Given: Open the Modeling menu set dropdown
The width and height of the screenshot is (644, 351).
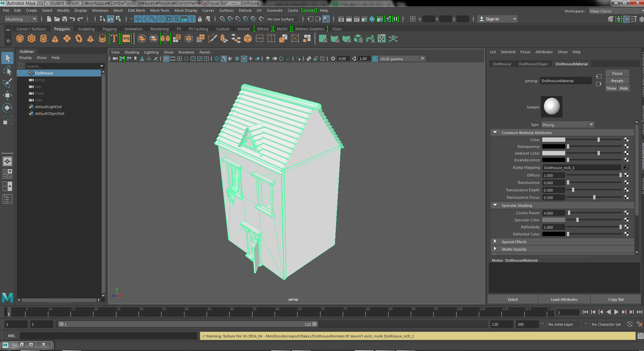Looking at the screenshot, I should [21, 19].
